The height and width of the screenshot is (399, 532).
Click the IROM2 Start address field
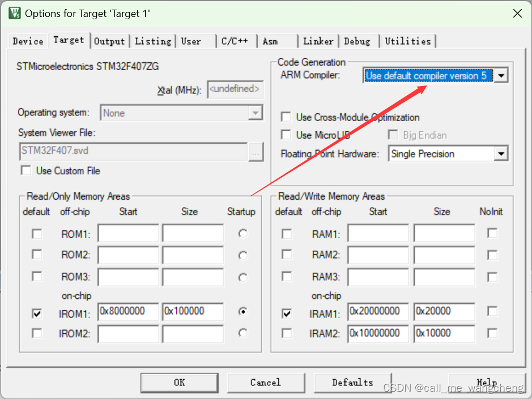click(128, 334)
